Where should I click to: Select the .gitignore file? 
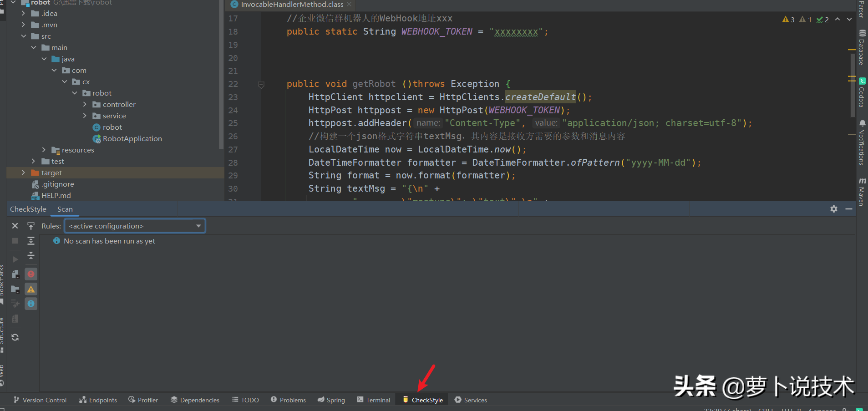point(53,184)
